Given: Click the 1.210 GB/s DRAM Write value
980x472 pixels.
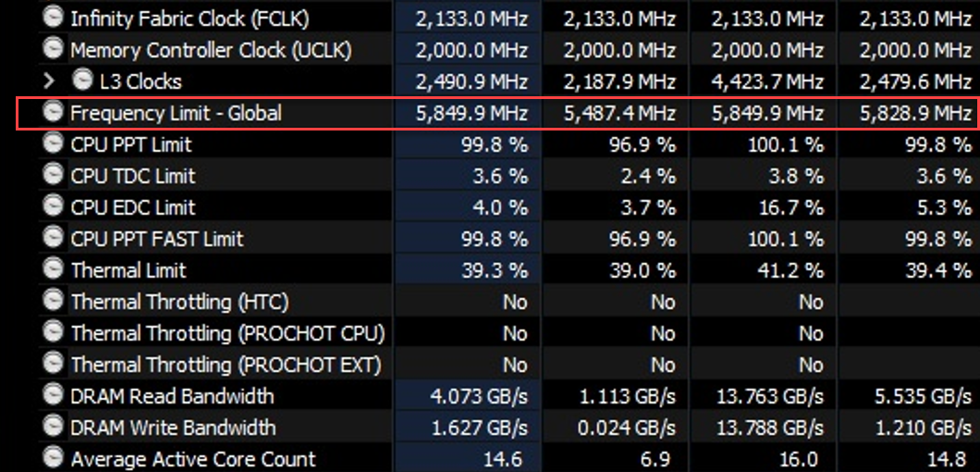Looking at the screenshot, I should tap(924, 429).
